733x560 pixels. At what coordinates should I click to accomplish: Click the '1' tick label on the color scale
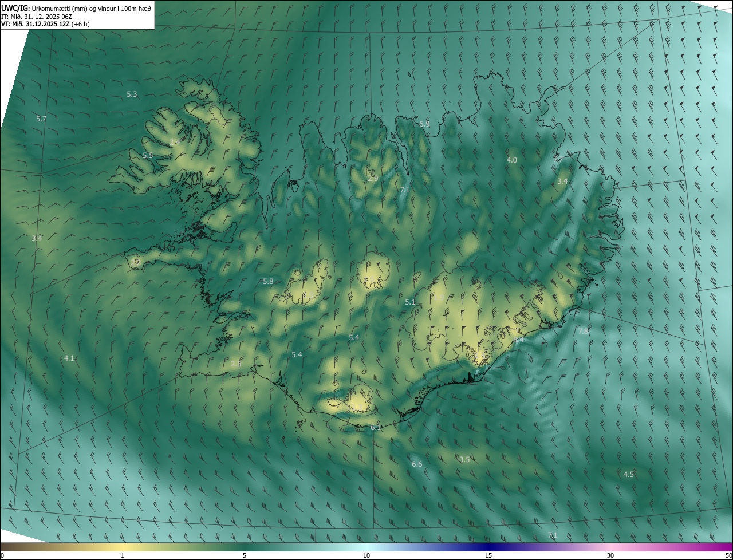click(123, 555)
